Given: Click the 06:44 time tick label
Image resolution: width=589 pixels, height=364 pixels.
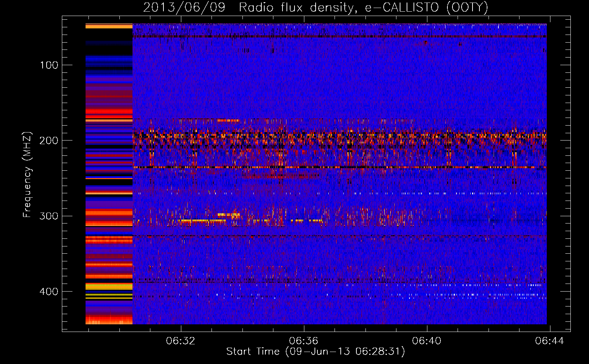Looking at the screenshot, I should tap(550, 341).
